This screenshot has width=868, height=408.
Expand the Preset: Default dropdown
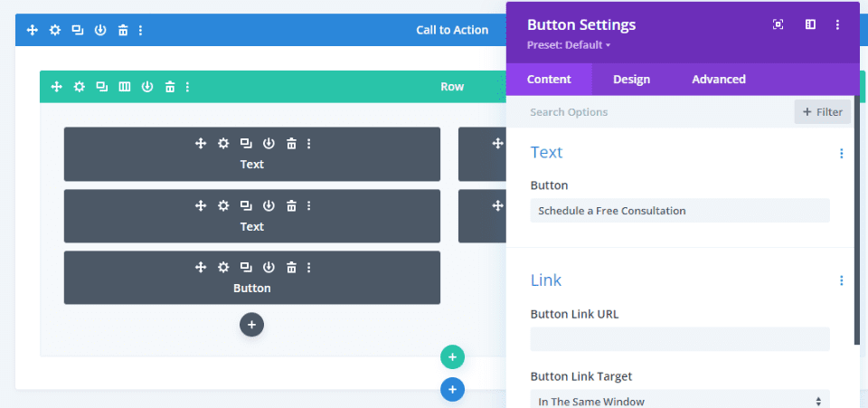click(x=569, y=45)
